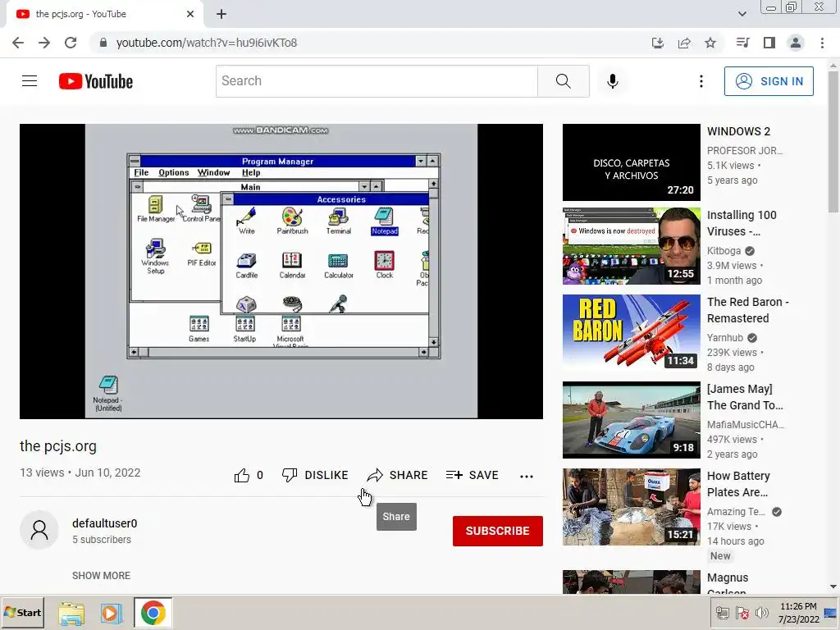The image size is (840, 630).
Task: Click the Chrome taskbar icon
Action: point(153,612)
